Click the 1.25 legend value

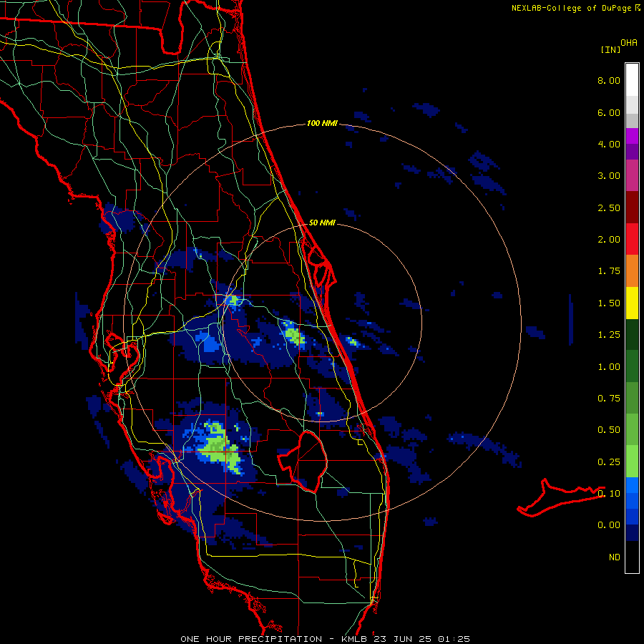(x=609, y=335)
